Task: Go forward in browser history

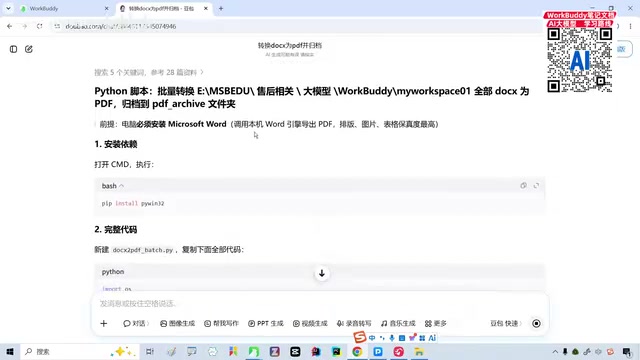Action: (24, 26)
